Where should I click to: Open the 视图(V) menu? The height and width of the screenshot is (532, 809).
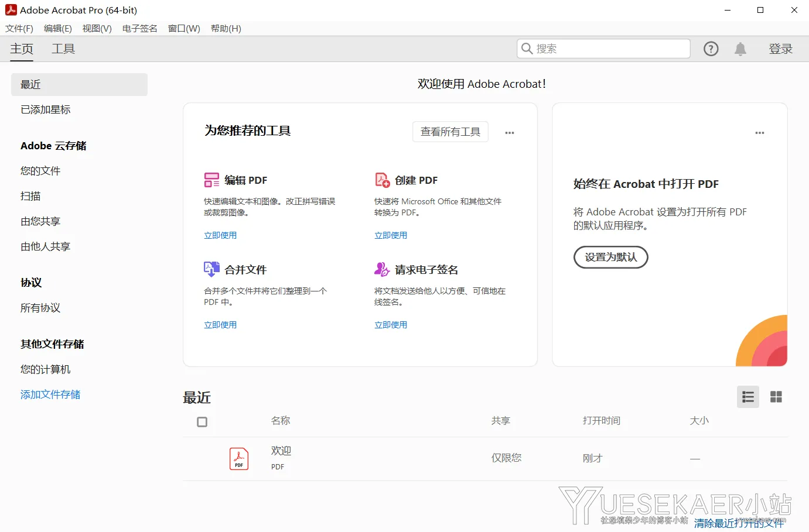97,29
